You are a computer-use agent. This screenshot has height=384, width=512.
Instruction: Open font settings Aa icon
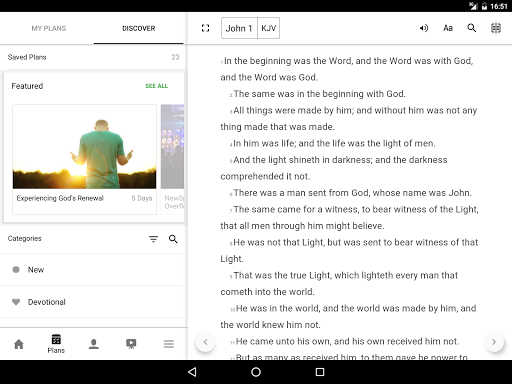[x=448, y=28]
